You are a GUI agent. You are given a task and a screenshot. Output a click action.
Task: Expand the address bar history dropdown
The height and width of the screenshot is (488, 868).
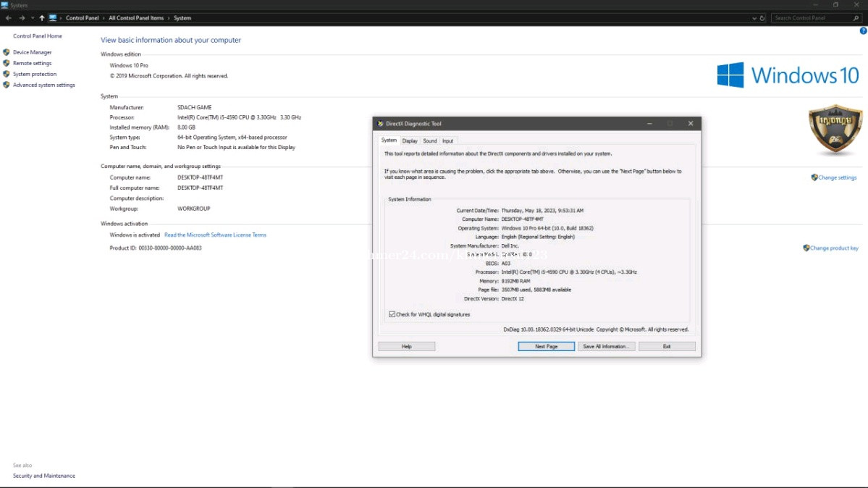click(x=754, y=18)
